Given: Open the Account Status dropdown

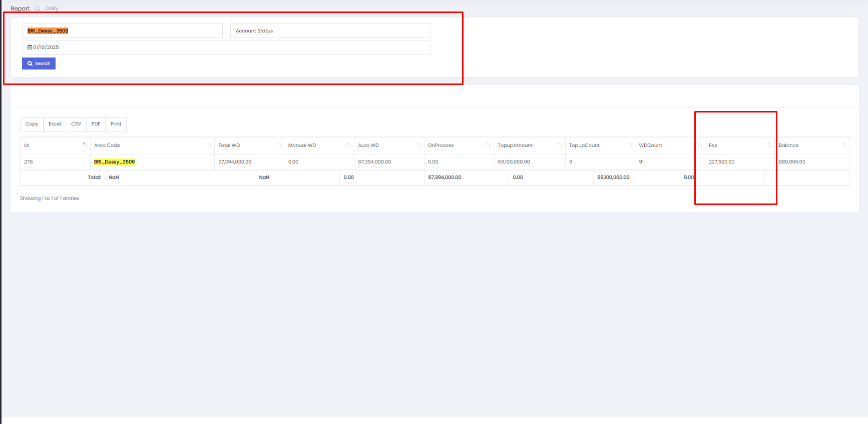Looking at the screenshot, I should click(x=330, y=30).
